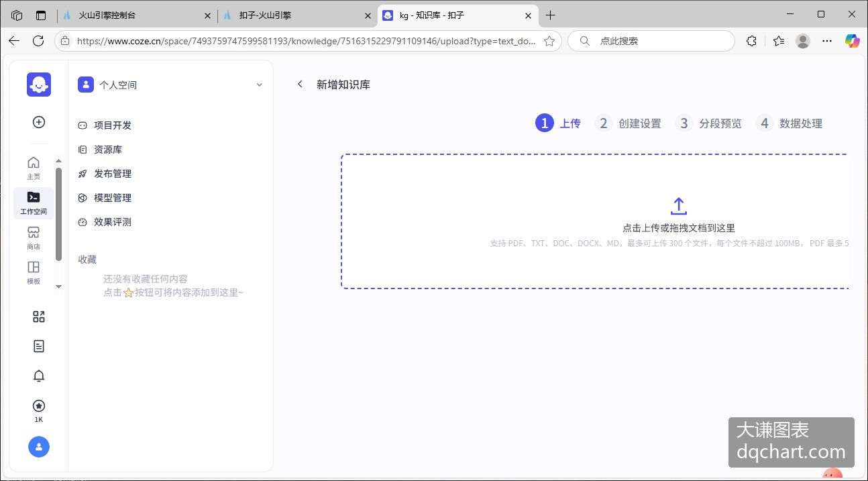868x481 pixels.
Task: Click the 收藏 section label
Action: (87, 260)
